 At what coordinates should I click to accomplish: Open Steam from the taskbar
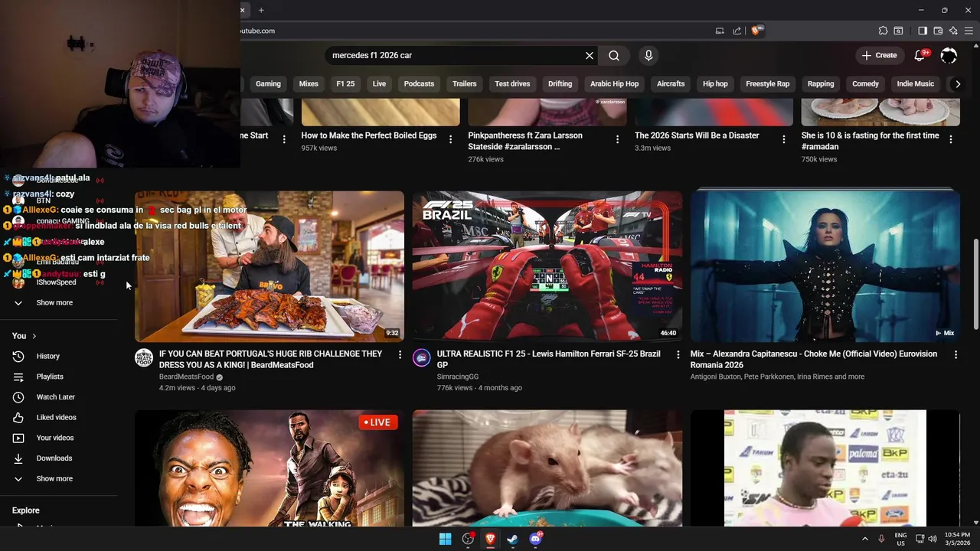(x=512, y=539)
